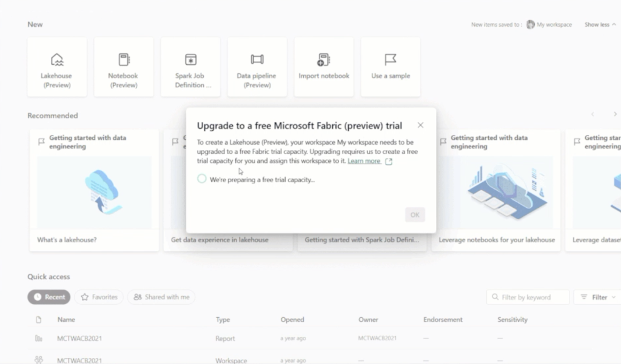Viewport: 621px width, 364px height.
Task: Click the My workspace avatar icon
Action: [530, 25]
